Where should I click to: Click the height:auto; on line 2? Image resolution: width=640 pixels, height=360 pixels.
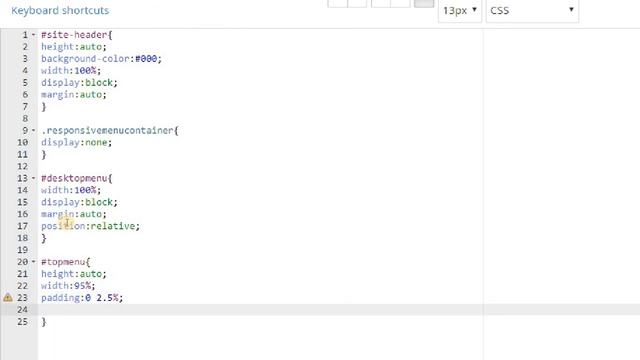73,47
